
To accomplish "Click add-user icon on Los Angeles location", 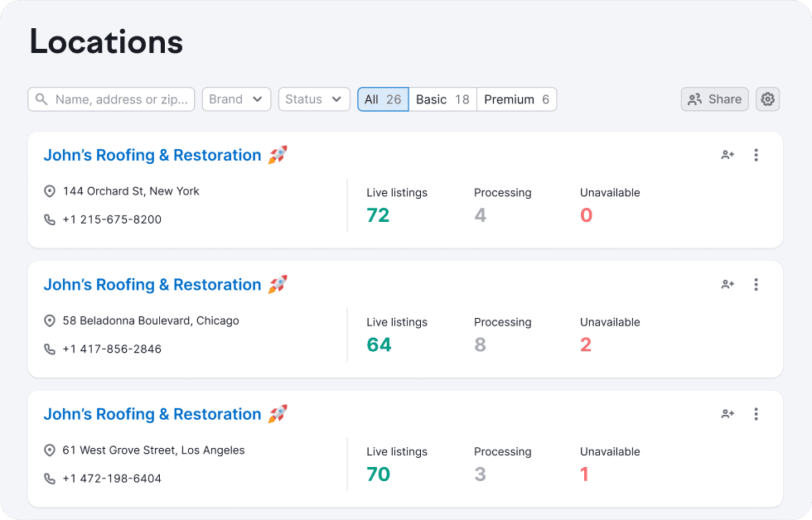I will pyautogui.click(x=727, y=414).
